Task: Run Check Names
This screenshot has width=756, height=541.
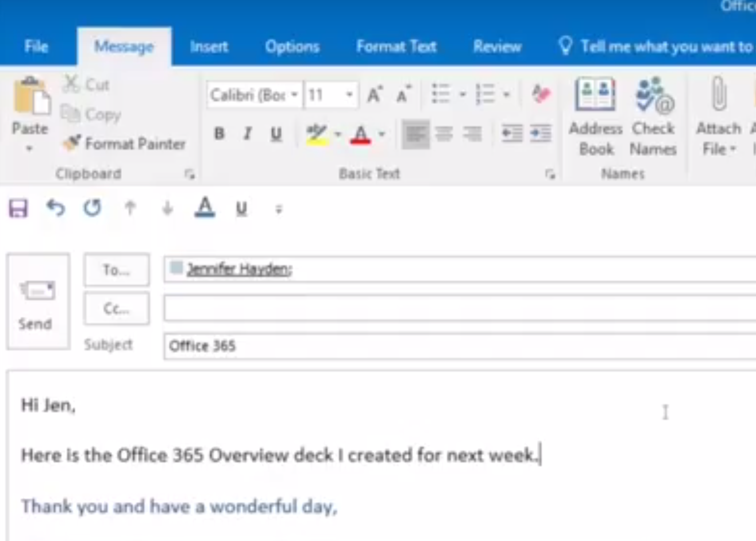Action: (653, 117)
